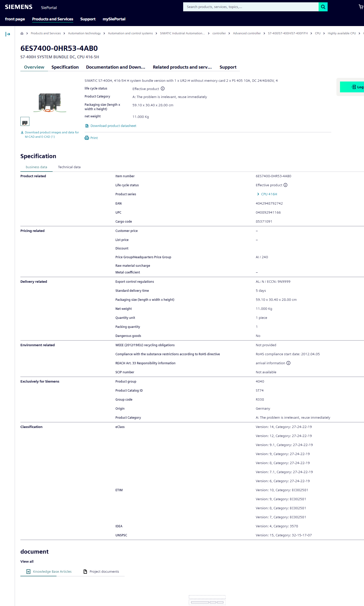Image resolution: width=364 pixels, height=606 pixels.
Task: Click info icon next to arrival information
Action: coord(288,363)
